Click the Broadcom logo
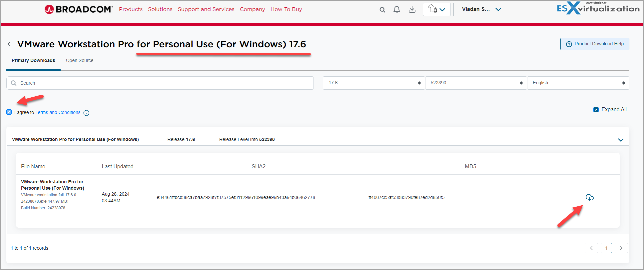 (79, 9)
